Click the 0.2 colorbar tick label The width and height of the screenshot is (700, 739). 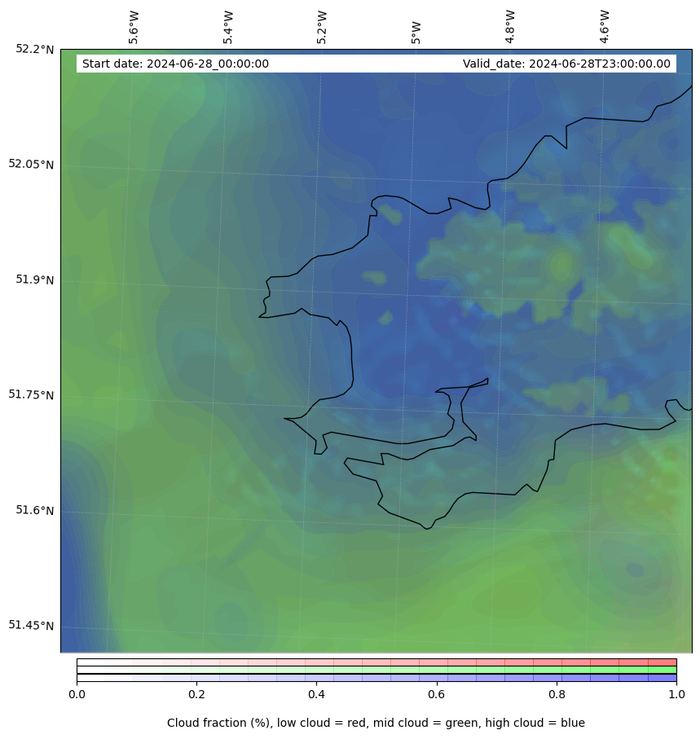click(196, 695)
